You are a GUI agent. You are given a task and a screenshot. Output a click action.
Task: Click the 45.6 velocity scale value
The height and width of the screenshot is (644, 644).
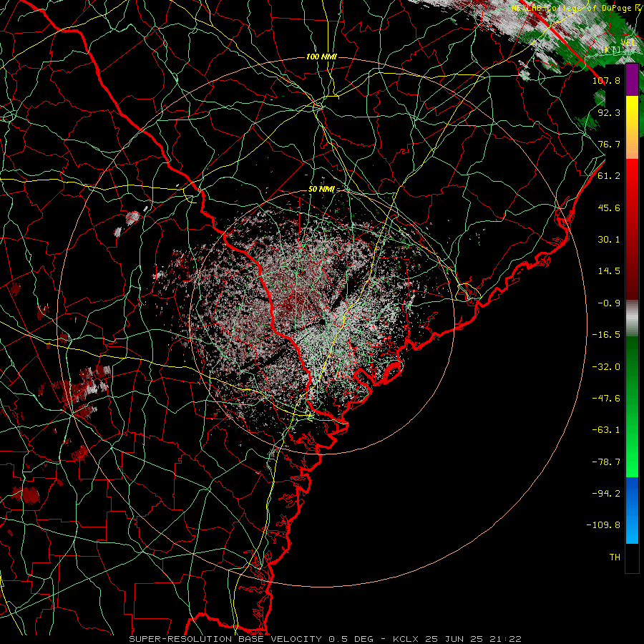pyautogui.click(x=609, y=208)
